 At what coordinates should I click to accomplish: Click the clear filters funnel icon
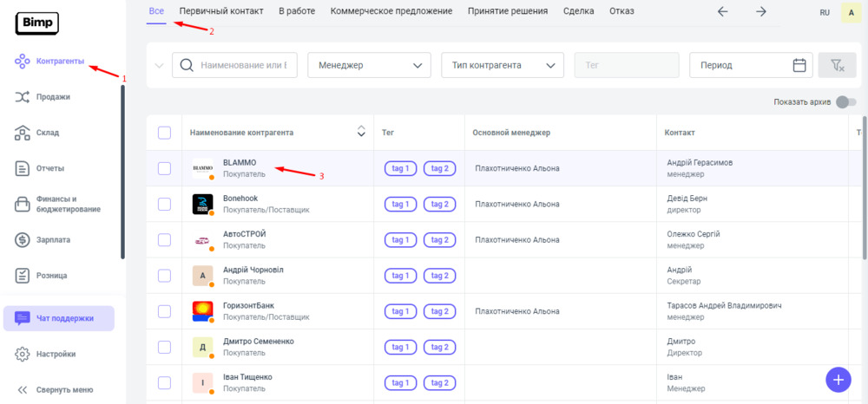[837, 65]
